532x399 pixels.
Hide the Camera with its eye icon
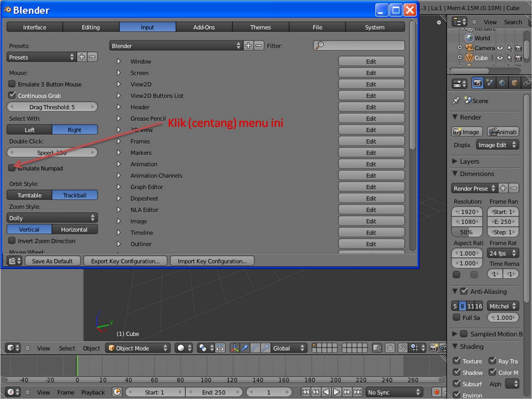pos(500,48)
